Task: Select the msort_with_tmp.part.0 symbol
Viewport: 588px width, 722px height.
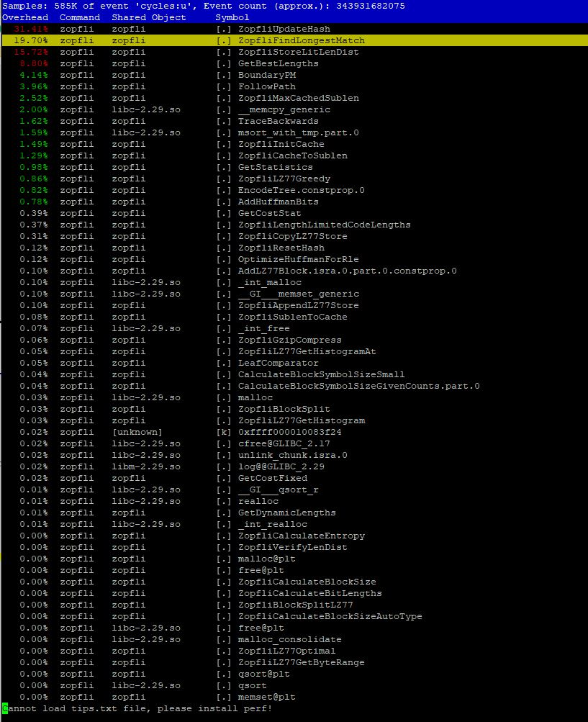Action: click(298, 132)
